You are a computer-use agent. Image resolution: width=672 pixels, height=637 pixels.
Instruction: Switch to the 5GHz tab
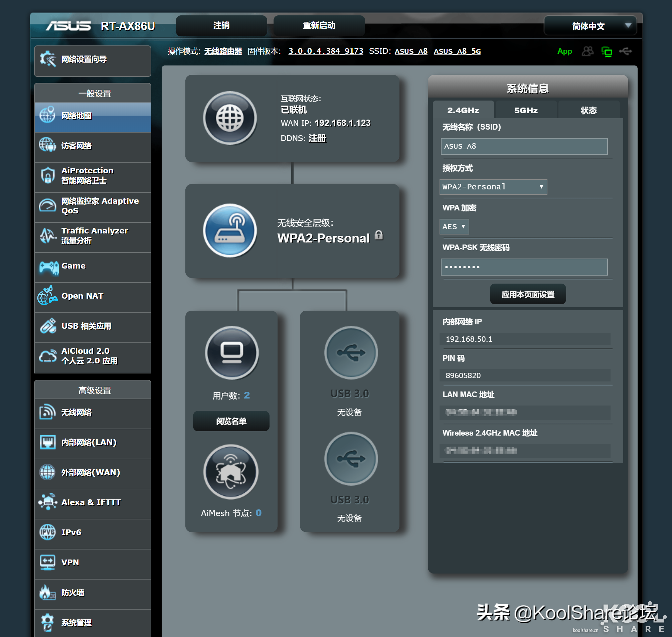[x=526, y=110]
